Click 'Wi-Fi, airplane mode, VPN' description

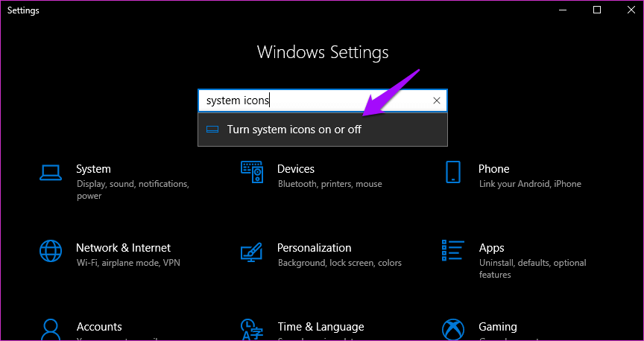click(x=128, y=263)
